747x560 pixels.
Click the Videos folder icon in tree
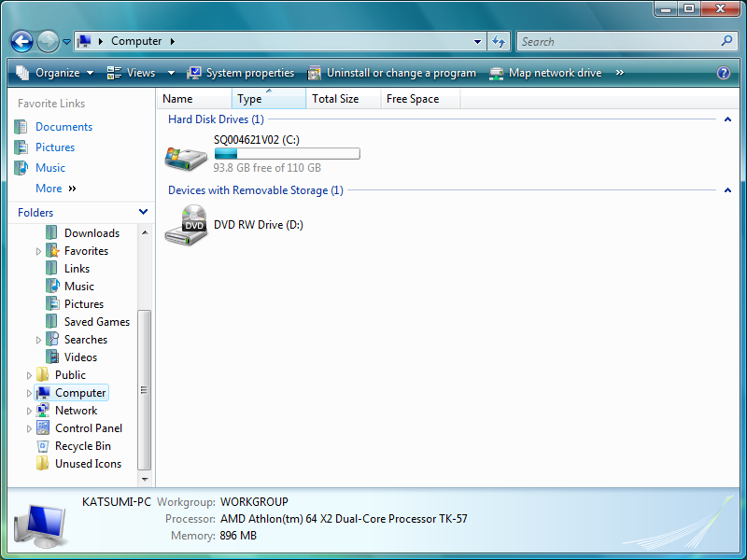[52, 357]
